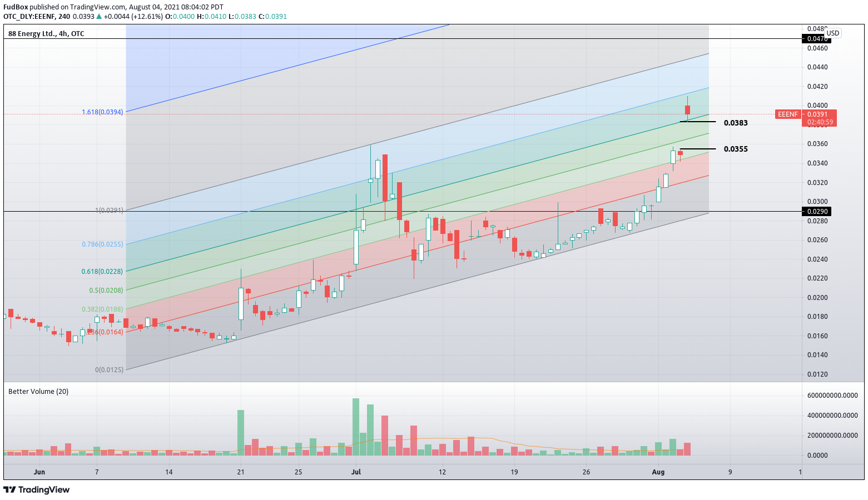Click the 21 date label on time axis
Image resolution: width=868 pixels, height=500 pixels.
[x=241, y=472]
